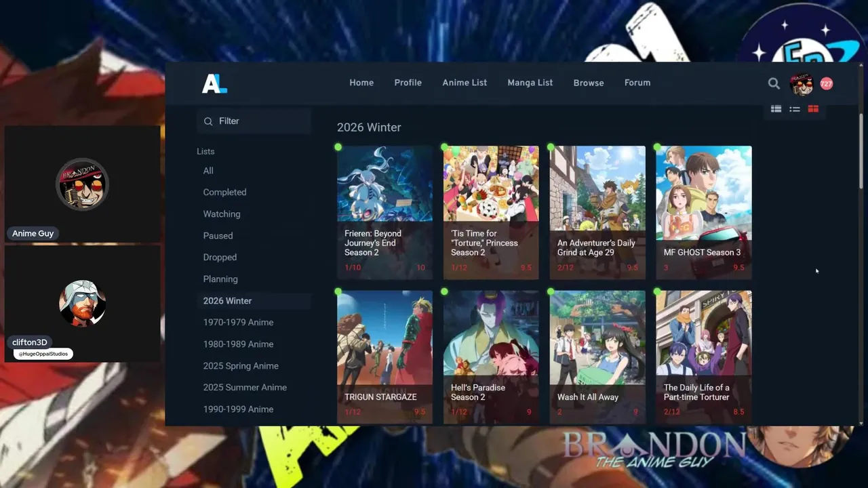This screenshot has width=868, height=488.
Task: Click the Part-time Torturer 8.5 score
Action: [738, 412]
